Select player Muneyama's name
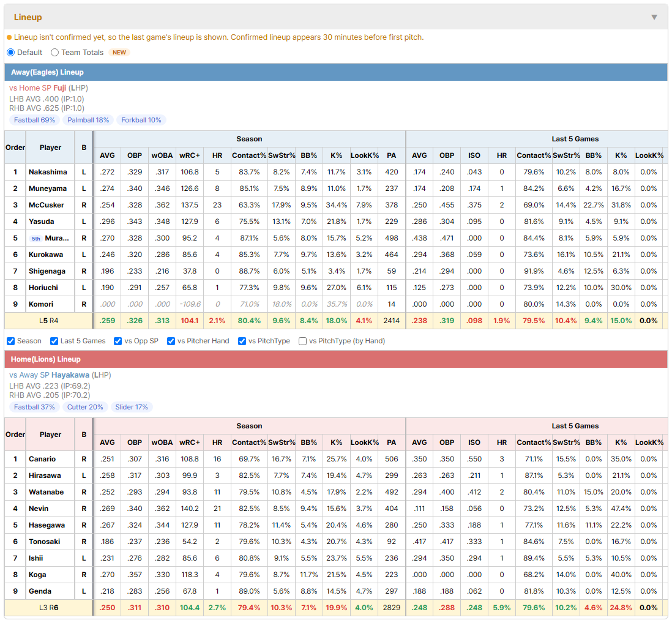The height and width of the screenshot is (623, 672). [x=48, y=188]
